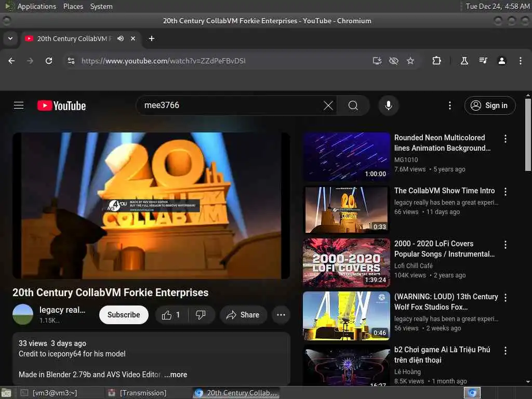The width and height of the screenshot is (532, 399).
Task: Open Rounded Neon Multicolored lines thumbnail
Action: (x=347, y=157)
